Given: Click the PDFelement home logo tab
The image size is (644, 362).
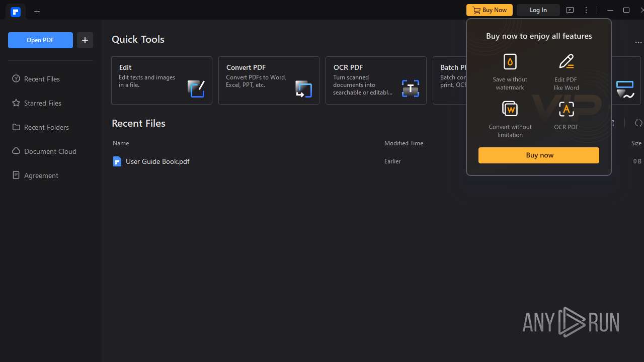Looking at the screenshot, I should tap(16, 11).
